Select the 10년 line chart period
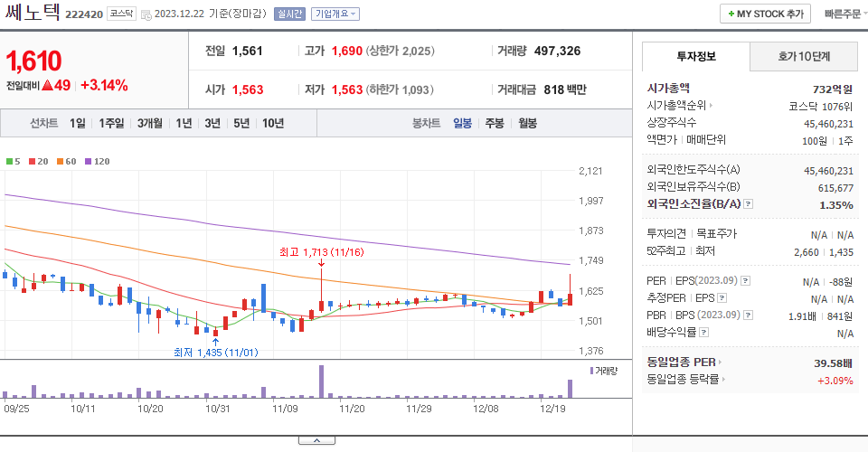The height and width of the screenshot is (452, 868). (x=273, y=123)
